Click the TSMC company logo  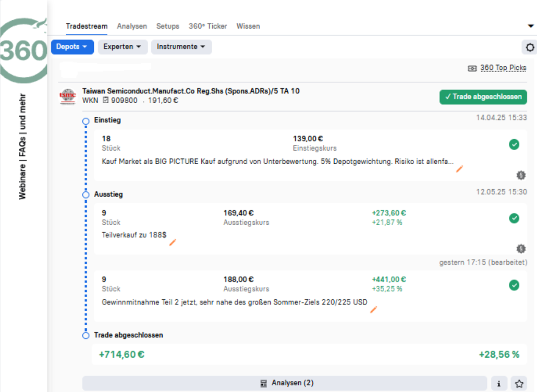[67, 96]
